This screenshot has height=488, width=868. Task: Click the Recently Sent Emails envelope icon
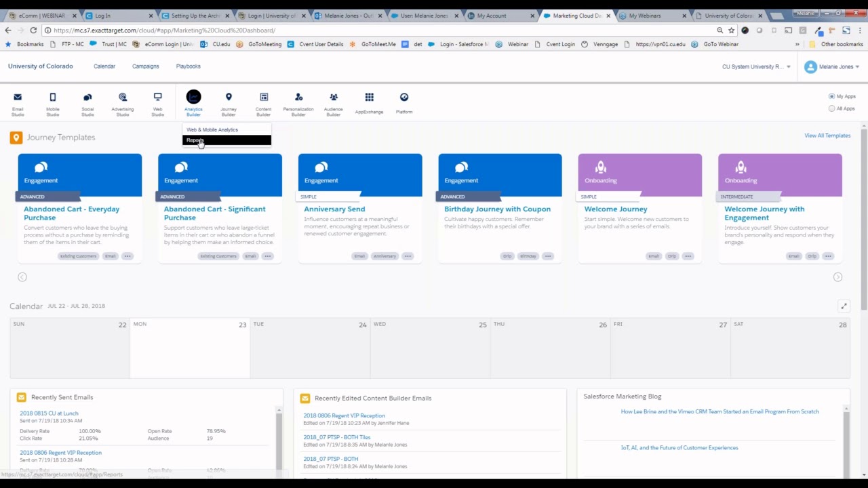coord(21,397)
